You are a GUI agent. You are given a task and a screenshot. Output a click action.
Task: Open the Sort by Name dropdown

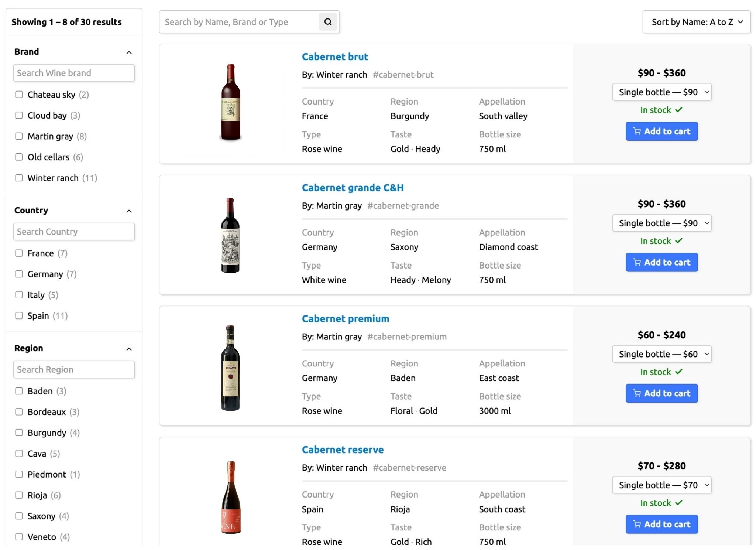[696, 22]
